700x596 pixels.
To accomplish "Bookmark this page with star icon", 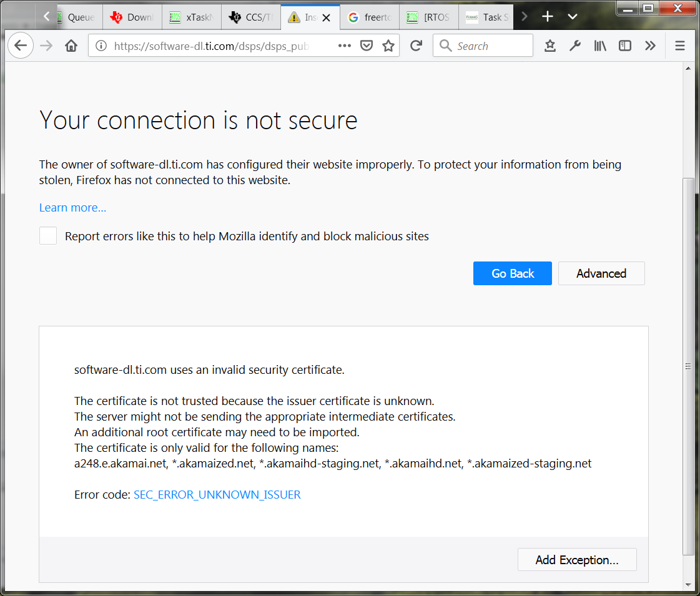I will tap(388, 46).
